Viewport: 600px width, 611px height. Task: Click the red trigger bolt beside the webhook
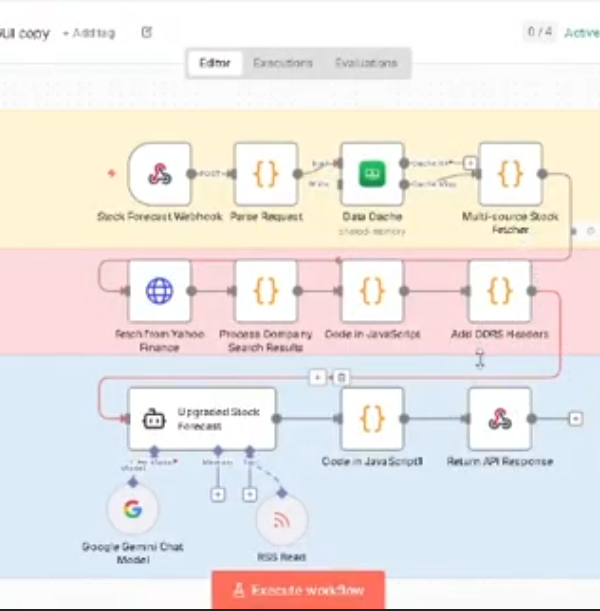112,173
